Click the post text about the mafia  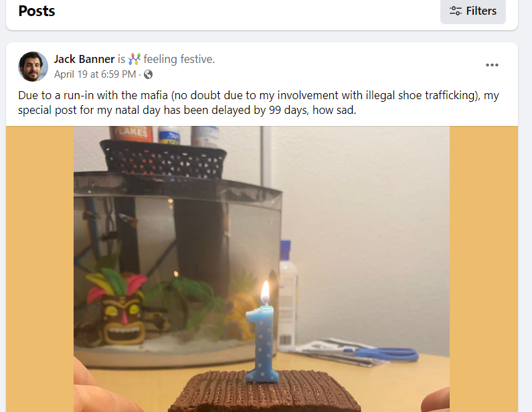click(x=258, y=102)
